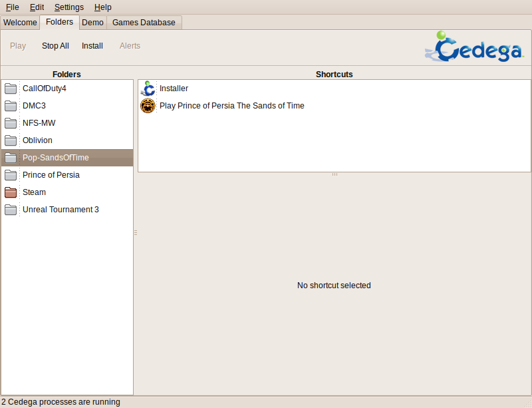Switch to the Welcome tab
The image size is (532, 408).
[20, 23]
